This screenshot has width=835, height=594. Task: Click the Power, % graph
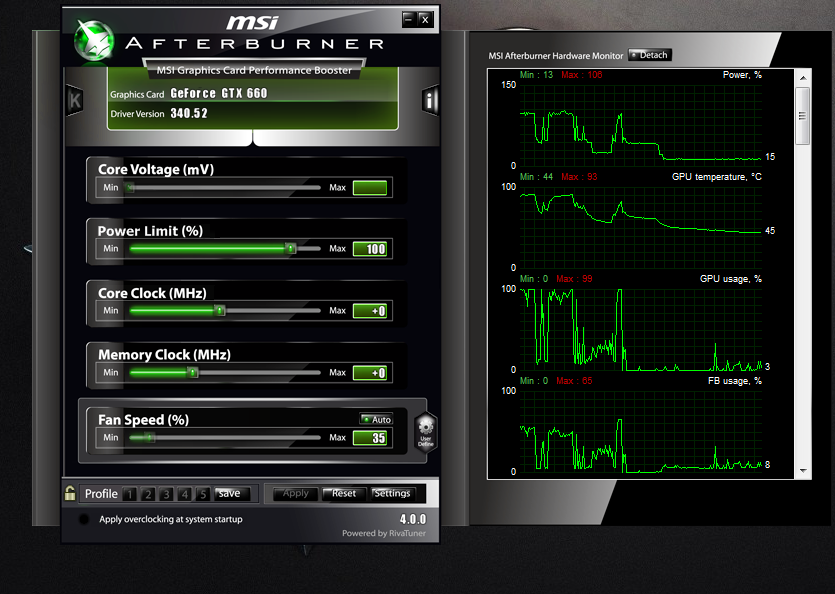pos(641,125)
